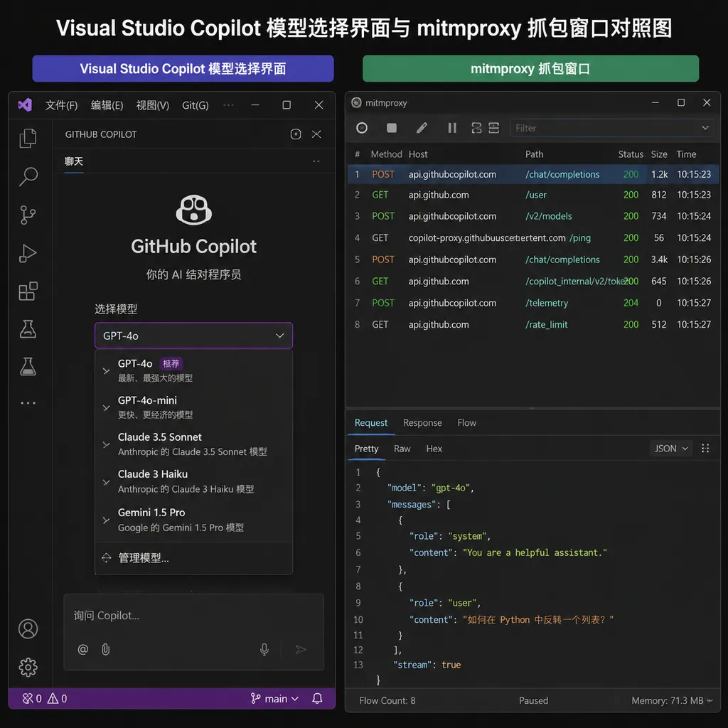The height and width of the screenshot is (728, 728).
Task: Open the menu bar overflow dots
Action: point(228,105)
